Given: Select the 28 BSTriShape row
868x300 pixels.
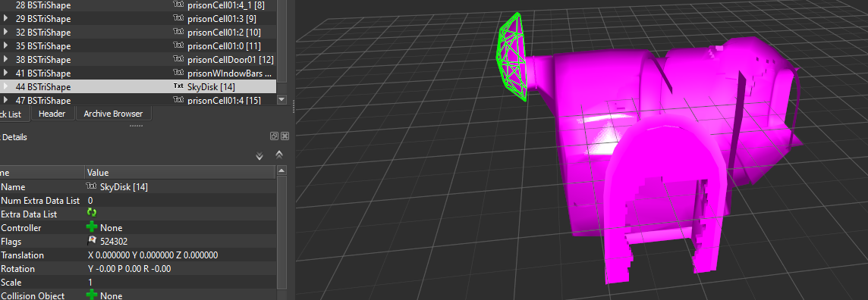Looking at the screenshot, I should (138, 5).
